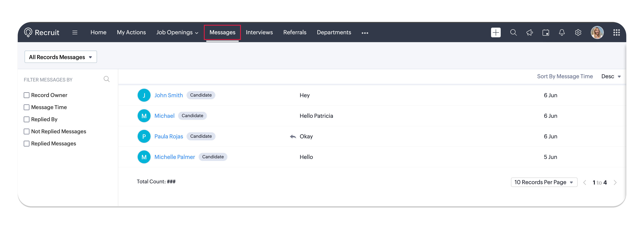
Task: Click the user profile avatar photo
Action: [x=597, y=32]
